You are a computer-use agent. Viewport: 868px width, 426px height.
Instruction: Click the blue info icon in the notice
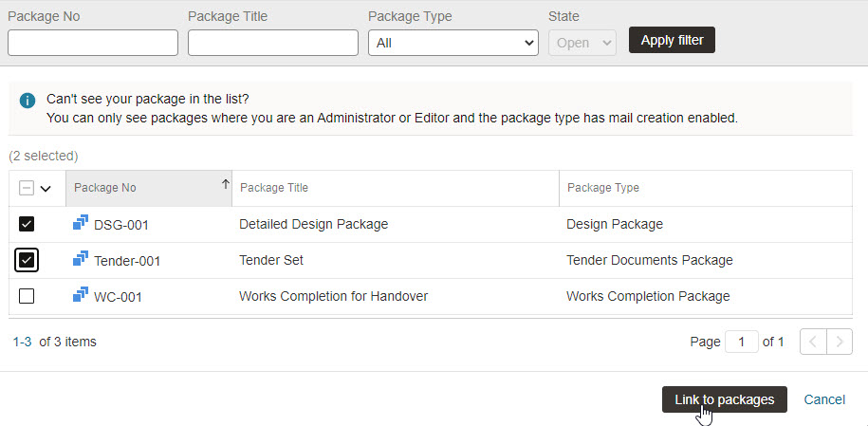[x=28, y=101]
